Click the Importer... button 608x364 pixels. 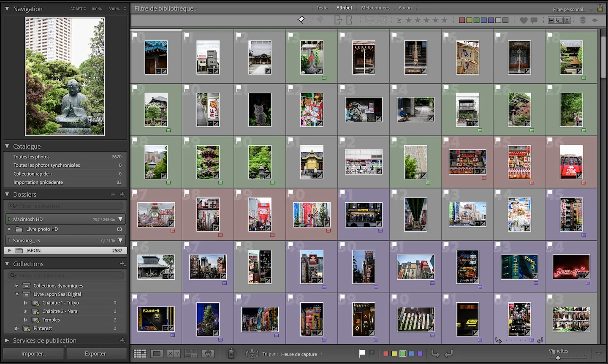pos(33,353)
